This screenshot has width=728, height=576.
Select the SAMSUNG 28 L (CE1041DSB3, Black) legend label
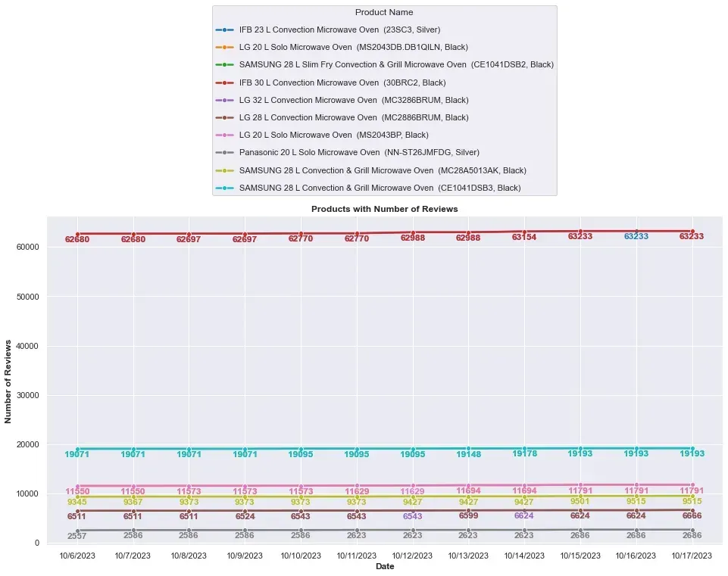[x=380, y=188]
